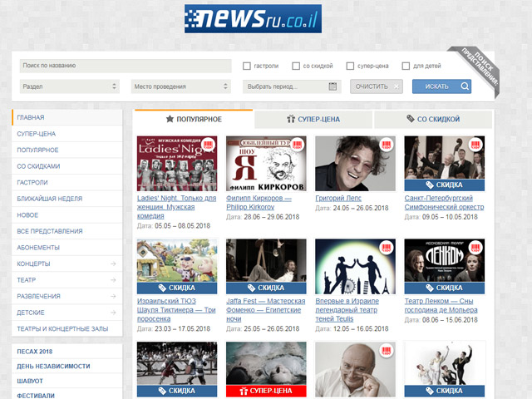Image resolution: width=532 pixels, height=399 pixels.
Task: Open Со скидками in sidebar menu
Action: click(x=66, y=166)
